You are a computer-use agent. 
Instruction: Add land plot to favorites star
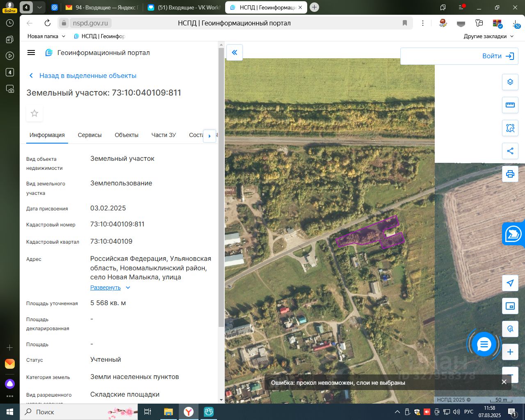tap(34, 113)
